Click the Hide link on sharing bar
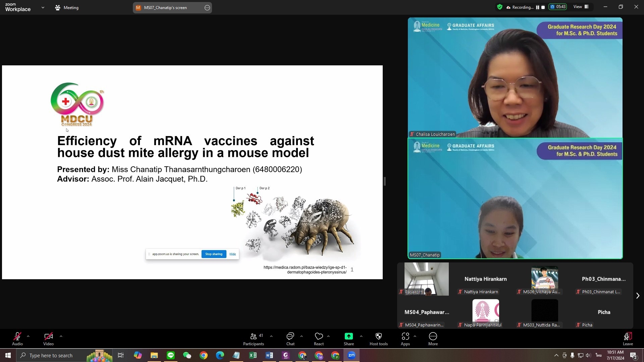 232,254
